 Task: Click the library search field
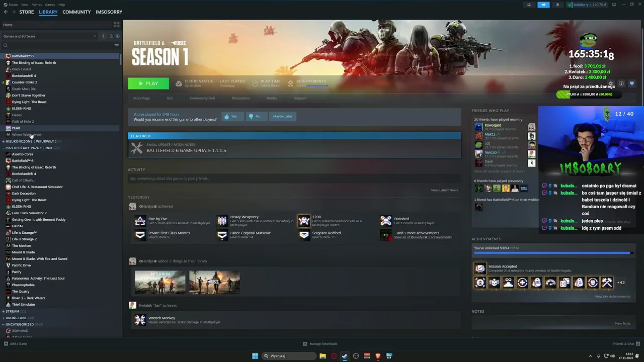(x=57, y=46)
